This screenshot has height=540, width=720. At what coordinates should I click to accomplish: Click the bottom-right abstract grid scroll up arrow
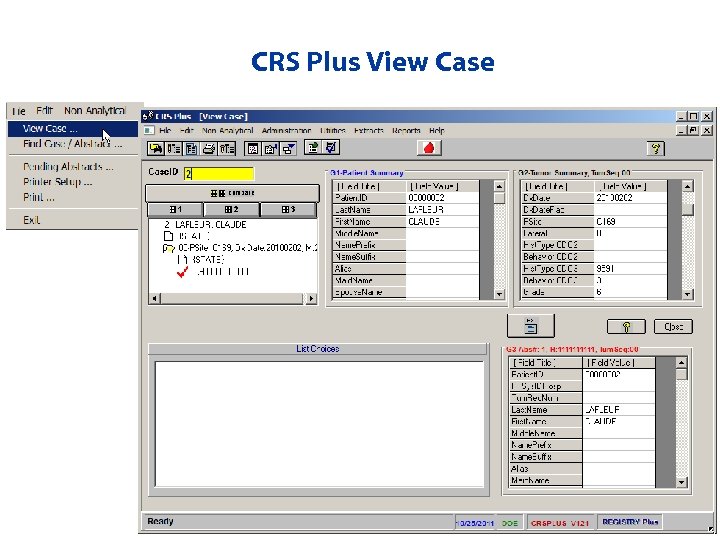[681, 363]
